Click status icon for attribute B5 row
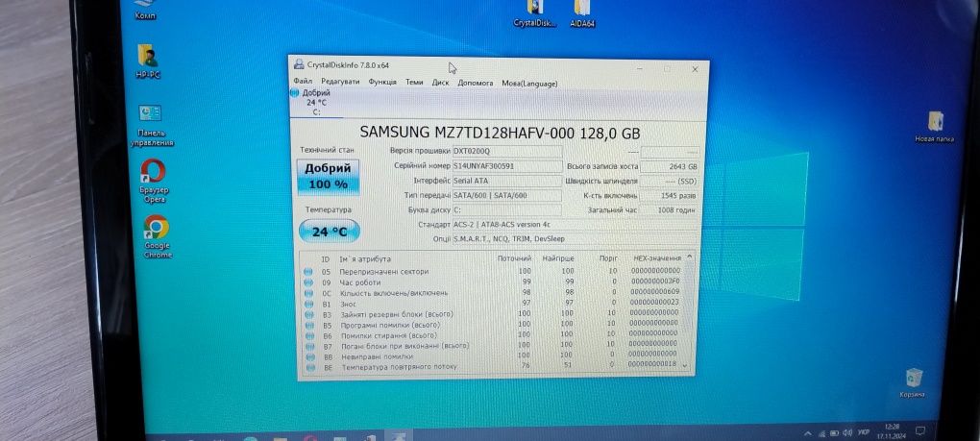The height and width of the screenshot is (441, 980). pos(308,325)
